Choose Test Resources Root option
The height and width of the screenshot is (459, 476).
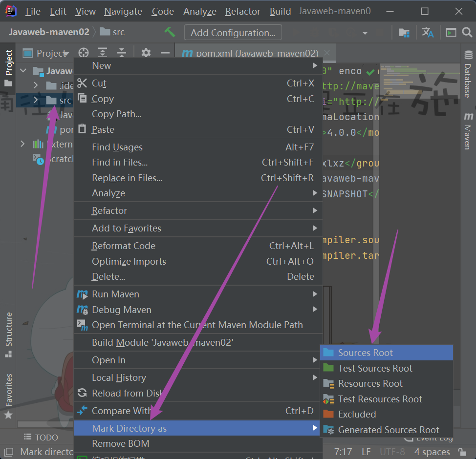click(x=387, y=399)
